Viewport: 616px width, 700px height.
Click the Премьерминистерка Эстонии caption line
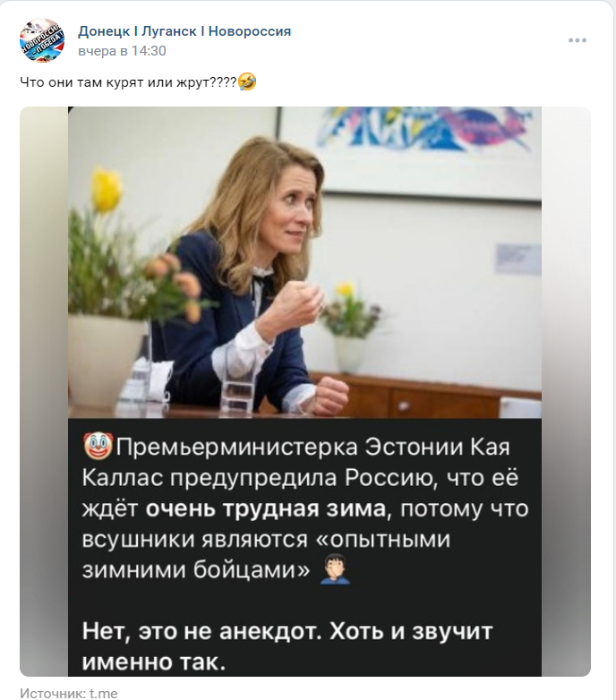click(x=296, y=448)
